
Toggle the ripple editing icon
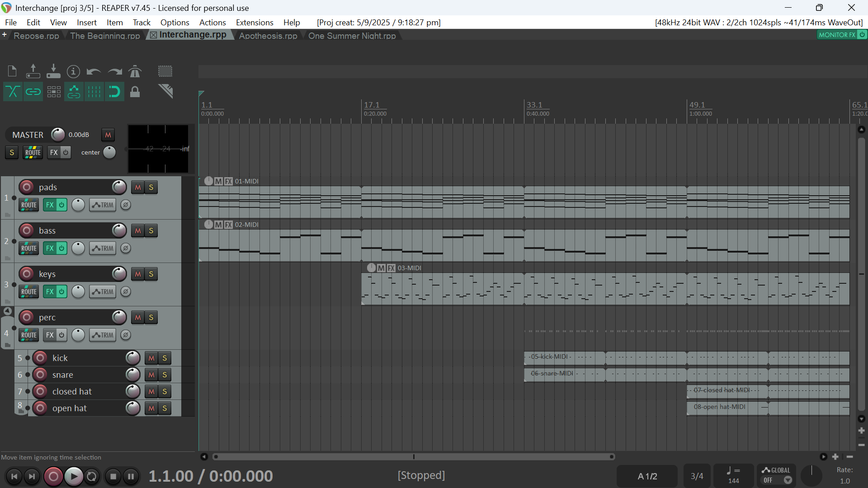pyautogui.click(x=54, y=92)
